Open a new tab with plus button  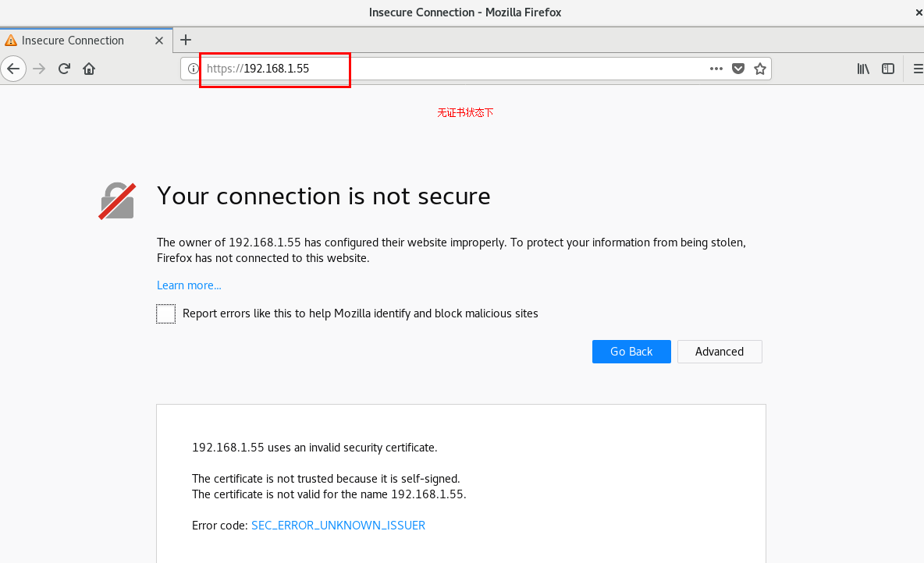(x=186, y=40)
